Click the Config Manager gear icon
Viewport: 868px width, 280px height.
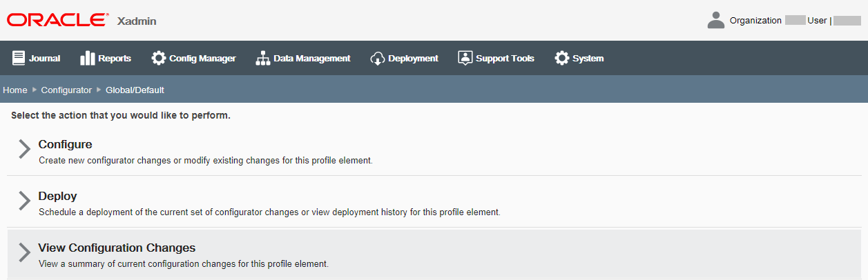tap(159, 58)
